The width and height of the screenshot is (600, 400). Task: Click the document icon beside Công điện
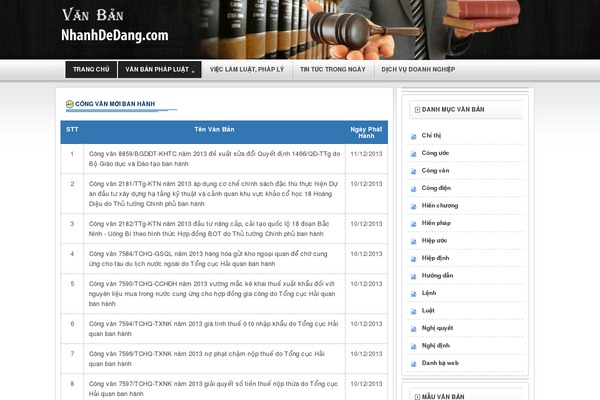pos(413,189)
